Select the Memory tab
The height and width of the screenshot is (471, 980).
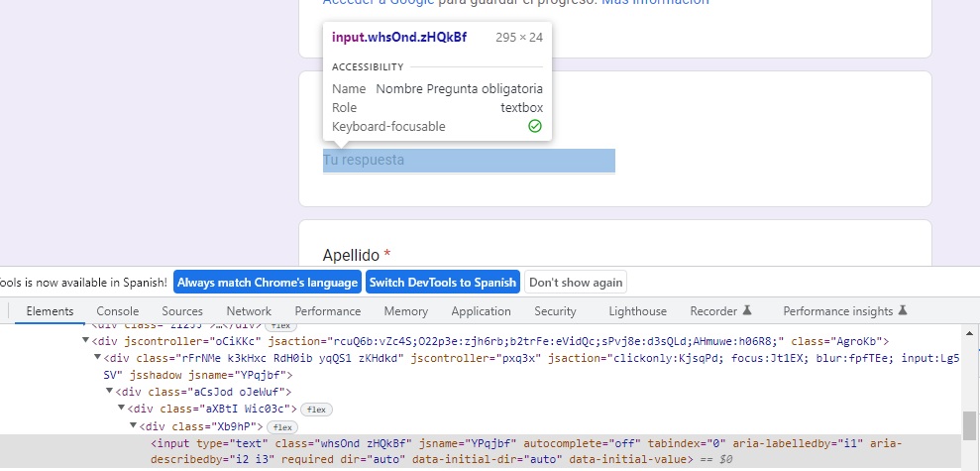click(405, 311)
